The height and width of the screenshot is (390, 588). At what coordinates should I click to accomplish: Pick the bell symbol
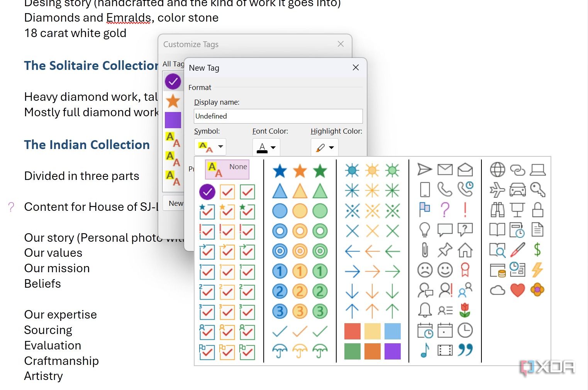click(x=425, y=310)
